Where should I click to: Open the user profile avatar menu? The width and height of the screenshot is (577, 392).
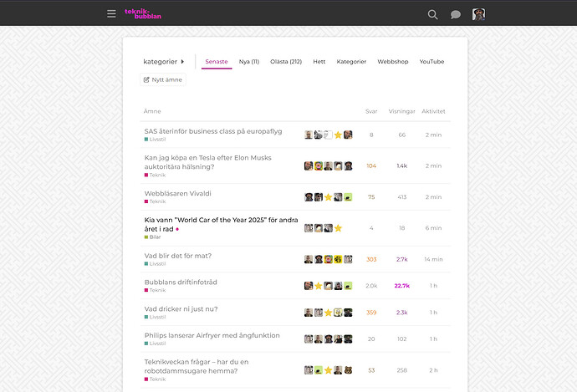click(x=478, y=14)
